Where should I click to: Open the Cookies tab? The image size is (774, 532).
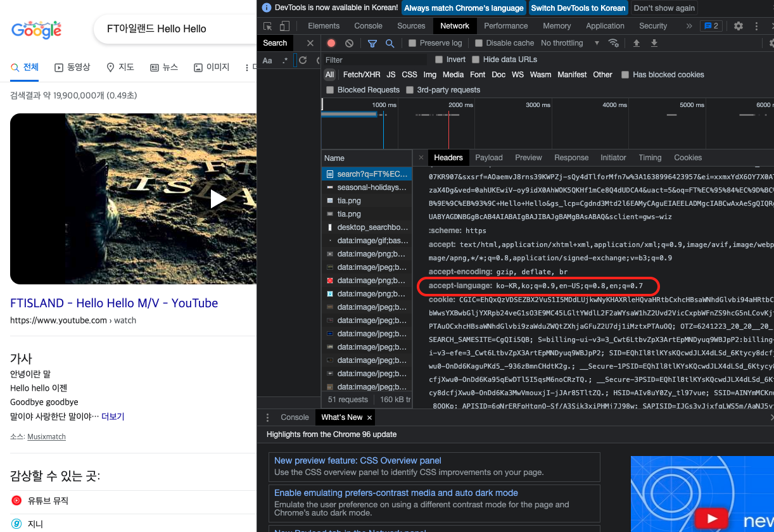point(688,158)
